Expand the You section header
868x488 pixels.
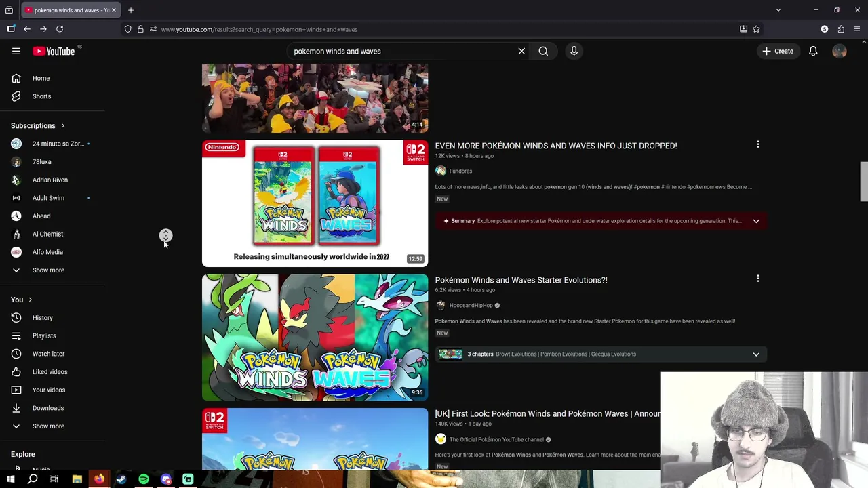[x=22, y=300]
